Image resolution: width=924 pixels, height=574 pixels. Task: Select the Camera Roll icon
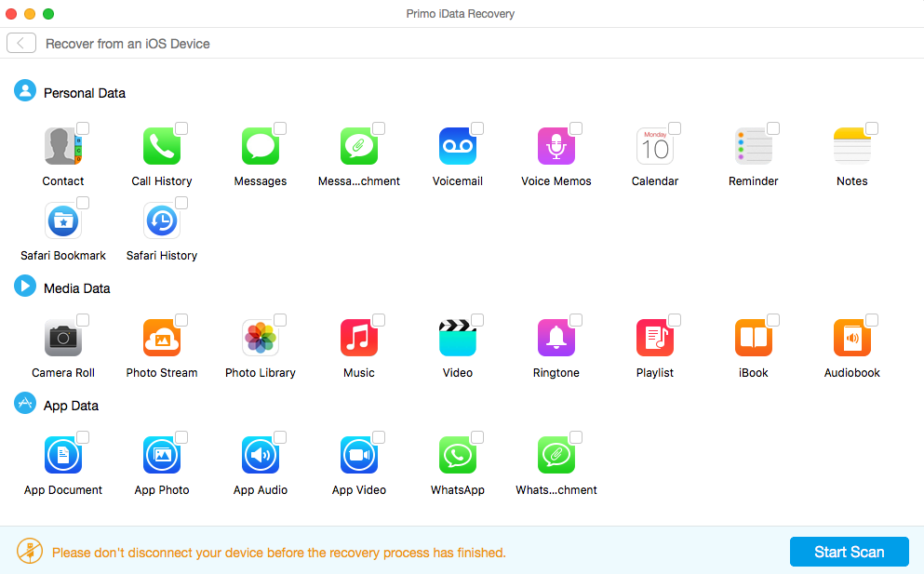[62, 338]
